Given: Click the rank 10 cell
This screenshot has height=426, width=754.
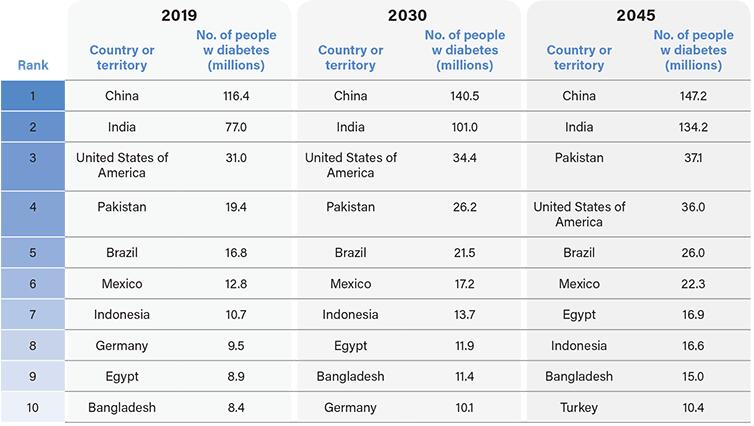Looking at the screenshot, I should click(x=33, y=407).
